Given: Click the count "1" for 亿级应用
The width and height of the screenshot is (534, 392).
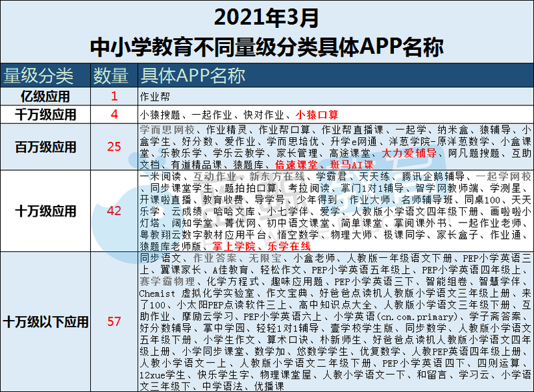Looking at the screenshot, I should click(114, 96).
